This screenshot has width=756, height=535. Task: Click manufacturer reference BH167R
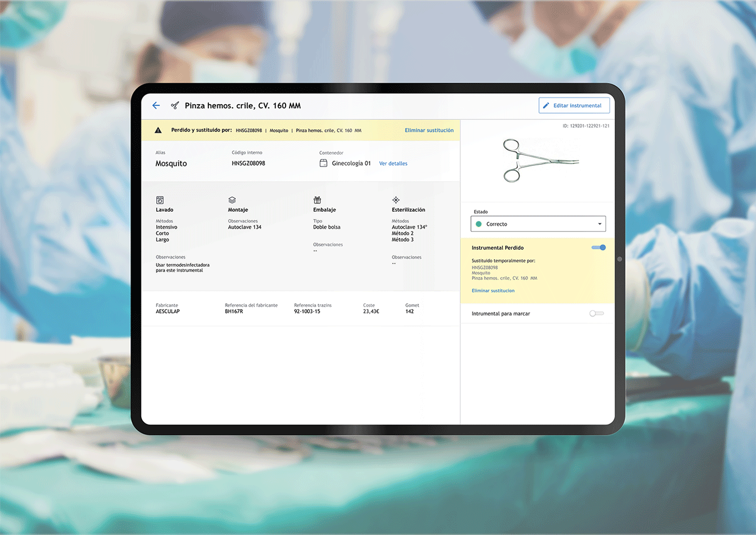(234, 311)
